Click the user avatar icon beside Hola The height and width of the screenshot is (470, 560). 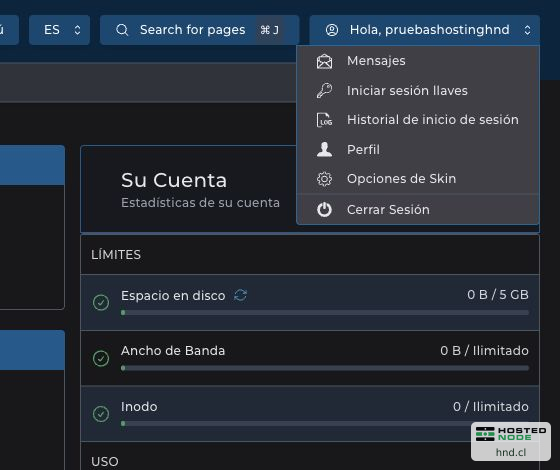click(x=332, y=30)
